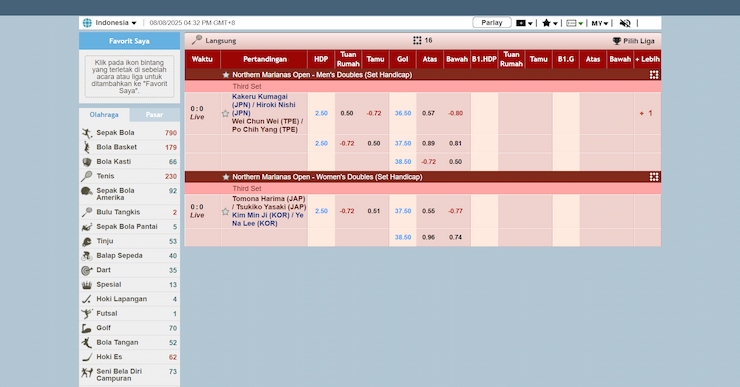Open Hoki Es ice hockey icon
This screenshot has width=740, height=387.
87,357
